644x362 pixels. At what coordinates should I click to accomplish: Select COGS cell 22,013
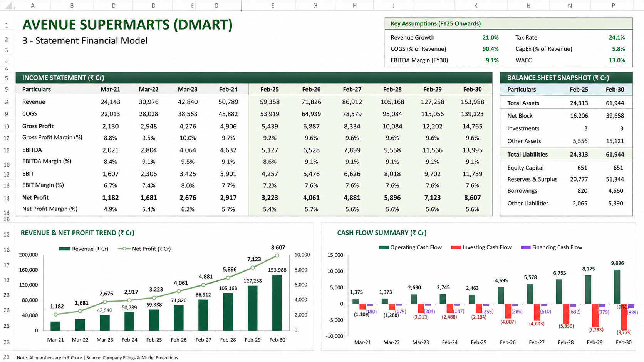pos(110,114)
